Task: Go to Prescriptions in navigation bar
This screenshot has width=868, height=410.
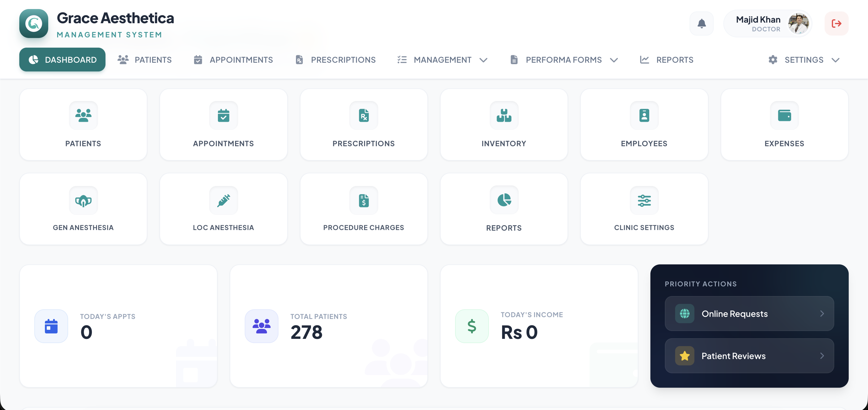Action: [335, 60]
